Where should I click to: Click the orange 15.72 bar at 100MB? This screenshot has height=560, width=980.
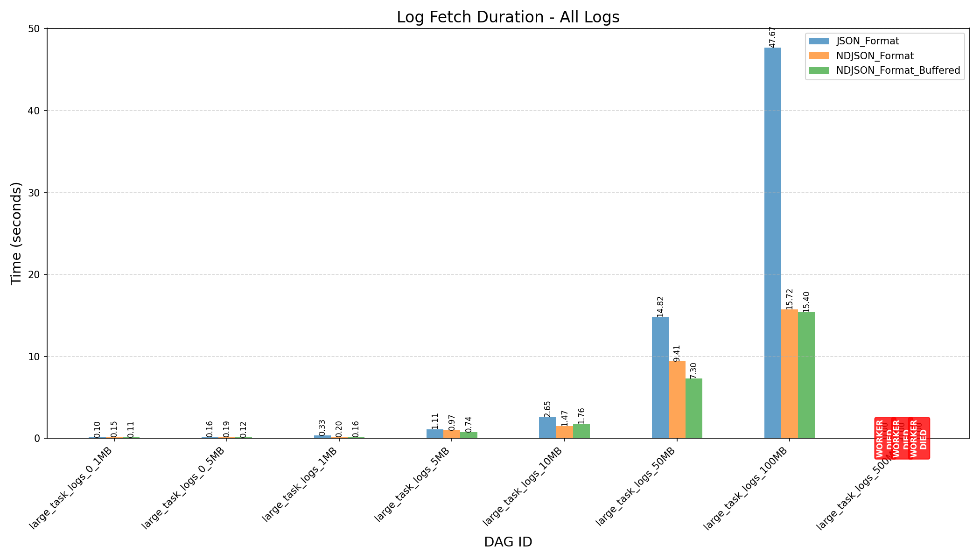[789, 373]
